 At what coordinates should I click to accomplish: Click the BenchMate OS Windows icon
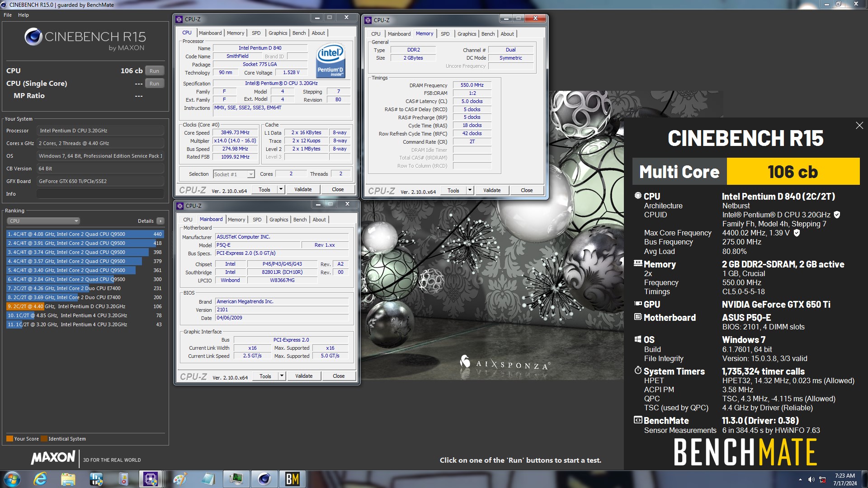[x=638, y=339]
